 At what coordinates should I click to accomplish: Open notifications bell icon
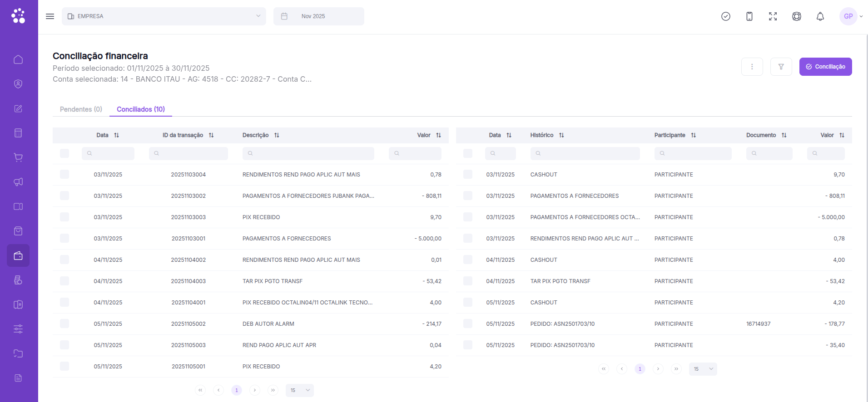tap(820, 16)
